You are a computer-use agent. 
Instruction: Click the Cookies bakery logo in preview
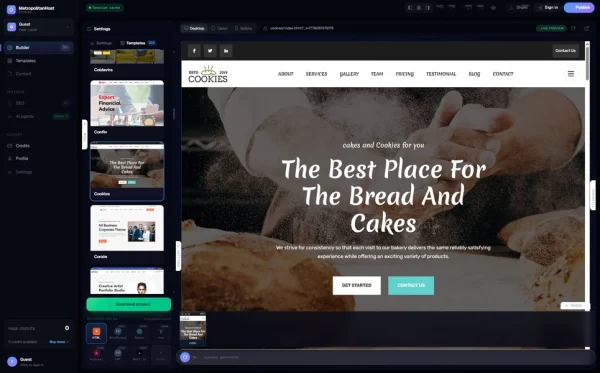[208, 74]
